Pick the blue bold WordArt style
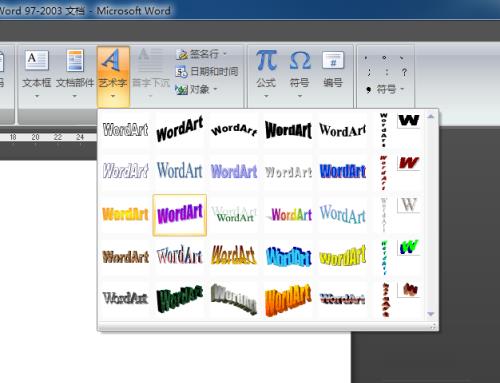This screenshot has height=383, width=500. (343, 171)
